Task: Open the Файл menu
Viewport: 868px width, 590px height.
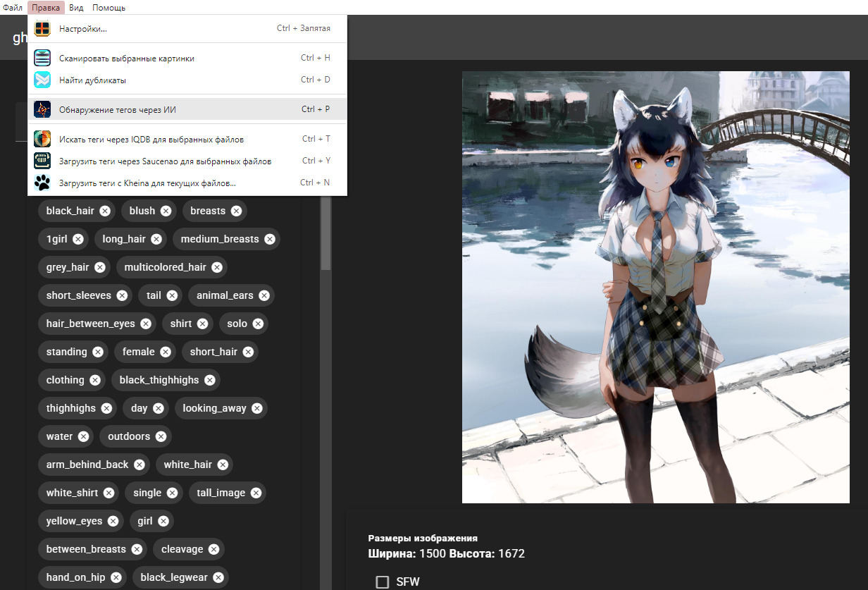Action: point(13,7)
